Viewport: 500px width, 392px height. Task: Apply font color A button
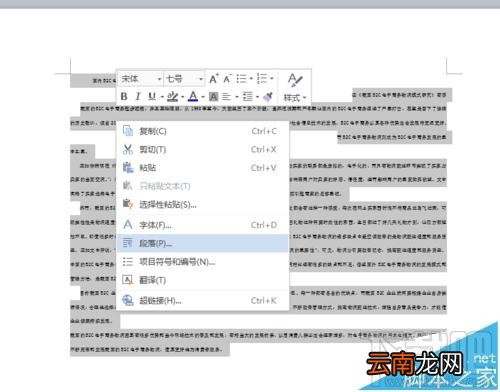coord(193,97)
